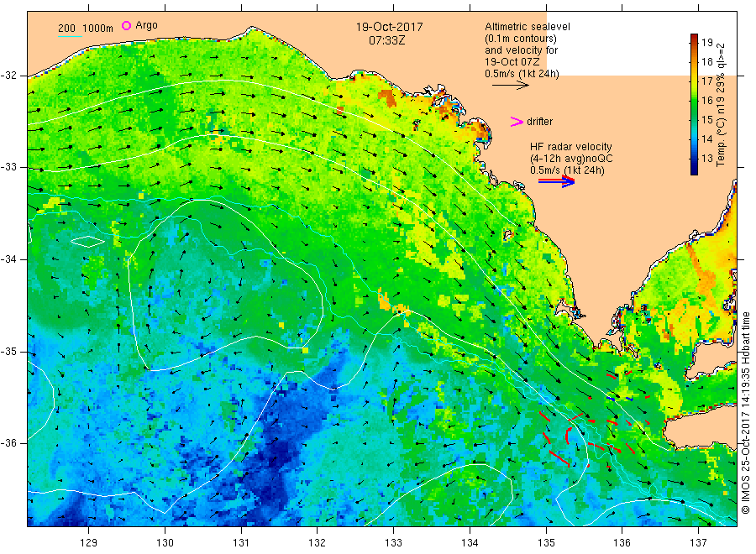Click the '19-Oct 07Z' text in altimetric legend
Image resolution: width=756 pixels, height=554 pixels.
[x=512, y=62]
